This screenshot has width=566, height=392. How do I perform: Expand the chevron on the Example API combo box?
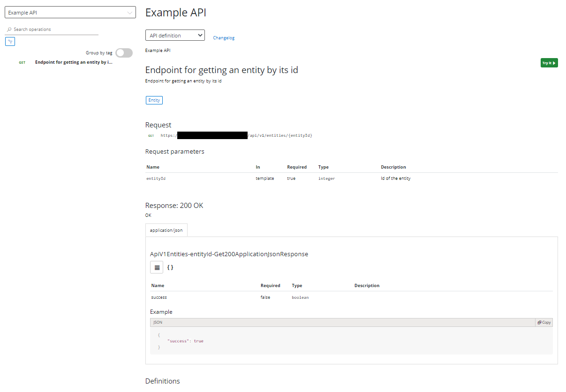(130, 12)
